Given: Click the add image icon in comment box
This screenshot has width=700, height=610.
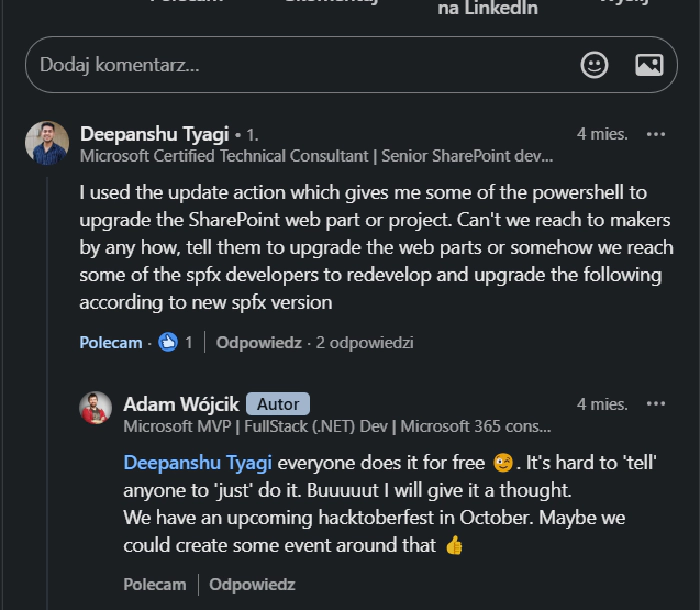Looking at the screenshot, I should click(649, 65).
